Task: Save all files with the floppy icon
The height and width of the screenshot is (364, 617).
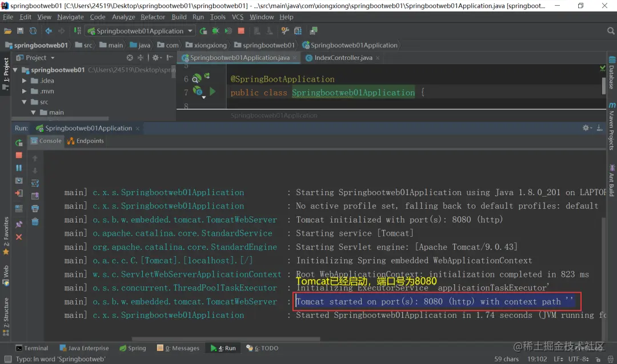Action: point(20,31)
